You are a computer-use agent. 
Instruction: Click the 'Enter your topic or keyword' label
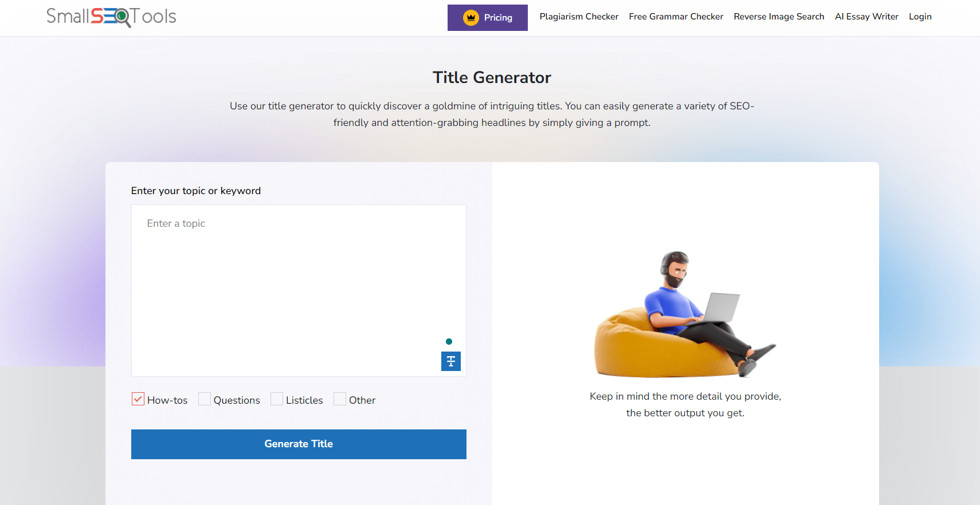point(196,191)
